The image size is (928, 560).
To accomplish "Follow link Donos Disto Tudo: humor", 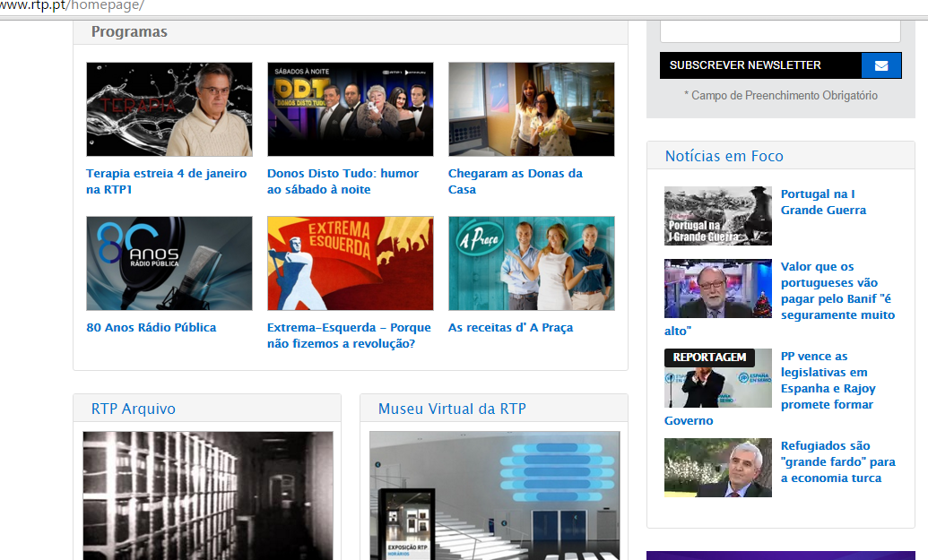I will tap(343, 181).
